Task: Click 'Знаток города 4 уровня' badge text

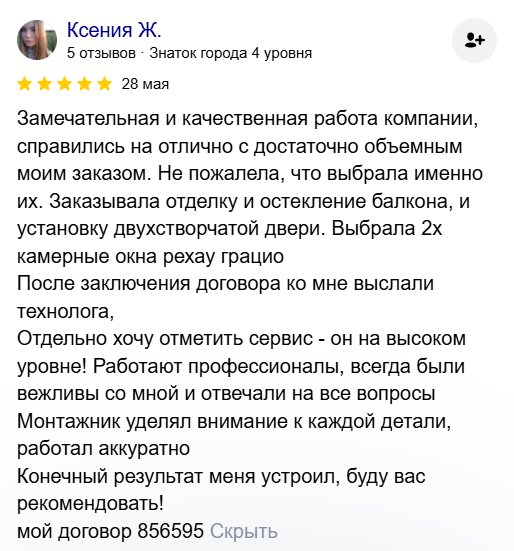Action: click(x=230, y=53)
